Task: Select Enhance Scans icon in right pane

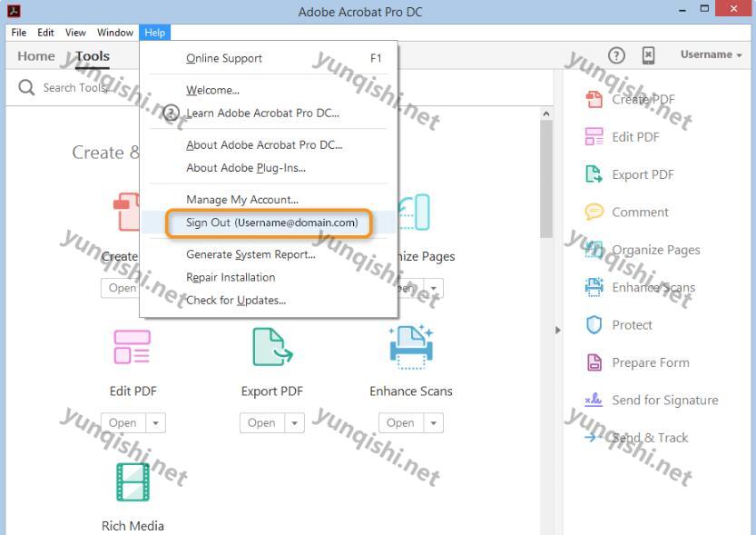Action: (594, 287)
